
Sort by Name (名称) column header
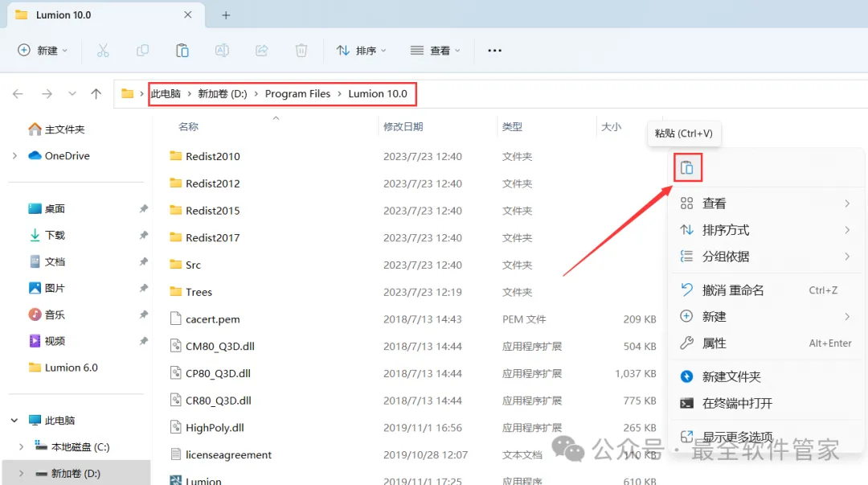(188, 127)
